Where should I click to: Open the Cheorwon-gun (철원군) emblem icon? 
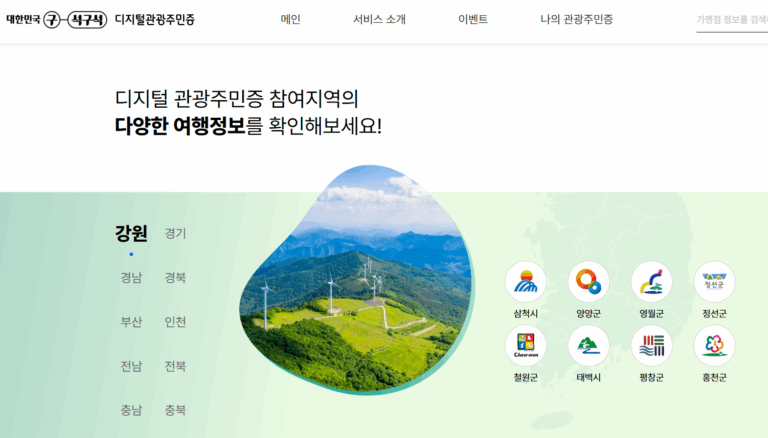click(x=526, y=345)
